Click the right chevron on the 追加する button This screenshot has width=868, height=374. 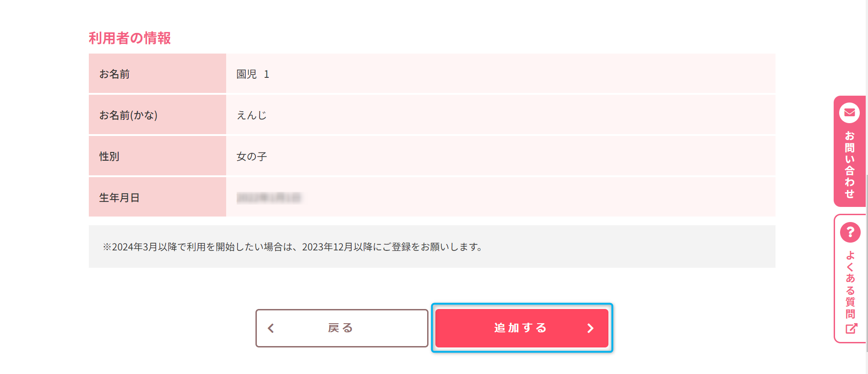[x=590, y=328]
